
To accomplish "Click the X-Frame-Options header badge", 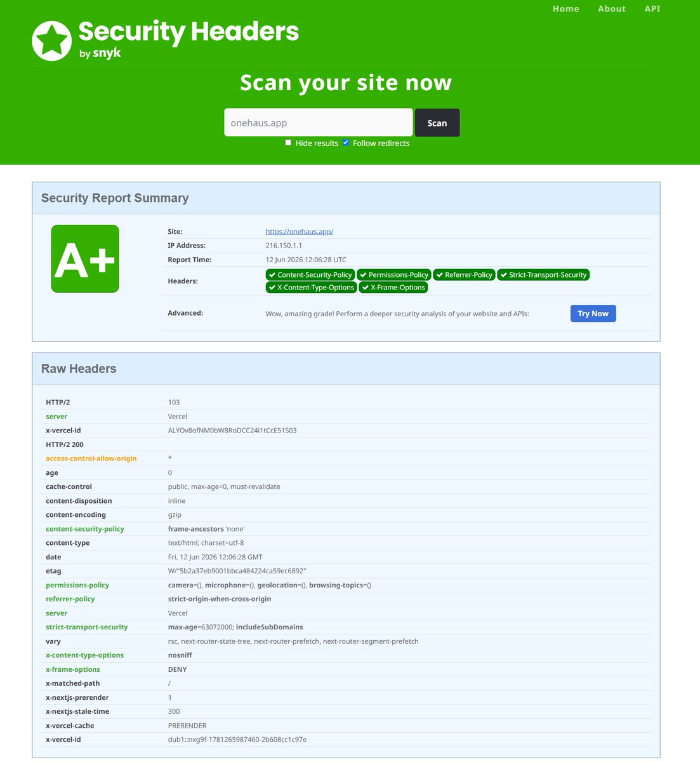I will point(393,288).
